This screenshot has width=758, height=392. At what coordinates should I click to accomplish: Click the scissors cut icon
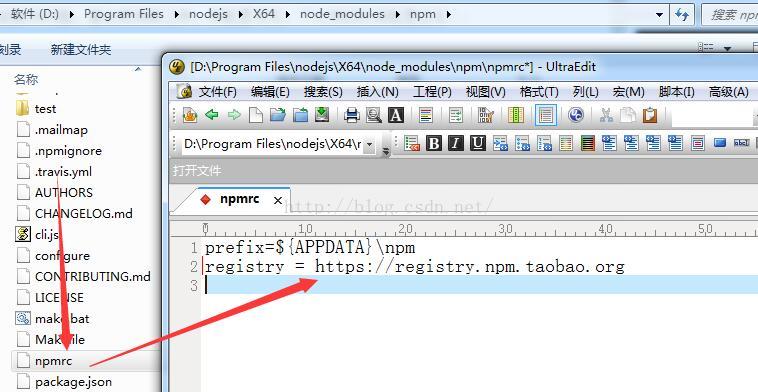coord(606,115)
